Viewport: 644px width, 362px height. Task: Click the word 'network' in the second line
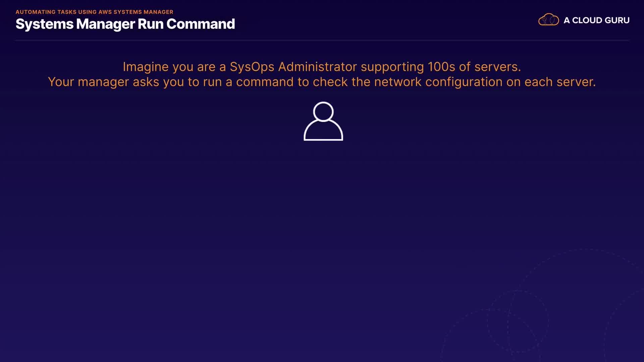397,82
